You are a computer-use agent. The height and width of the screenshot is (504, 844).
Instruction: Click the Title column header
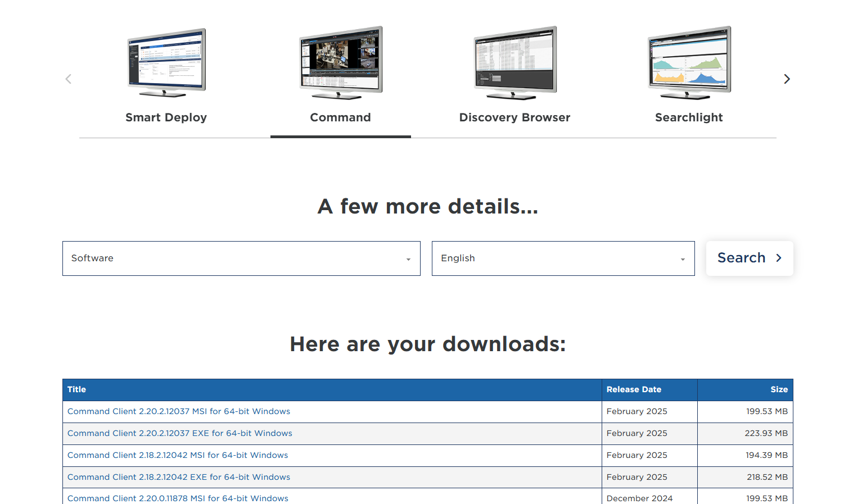pos(76,389)
